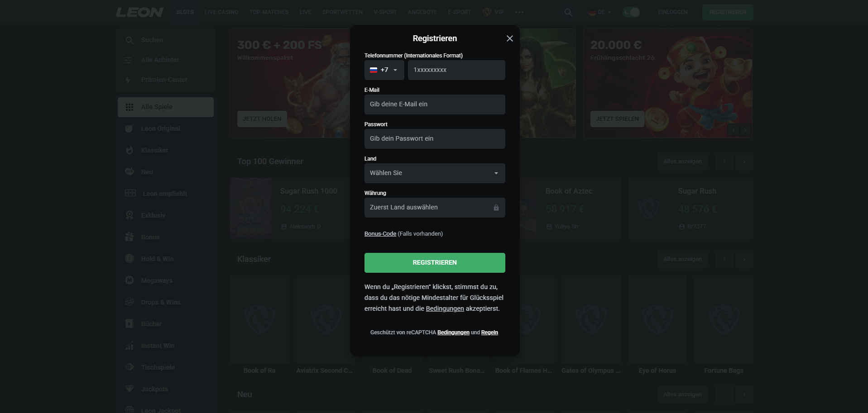
Task: Go to Live Casino section
Action: pos(221,12)
